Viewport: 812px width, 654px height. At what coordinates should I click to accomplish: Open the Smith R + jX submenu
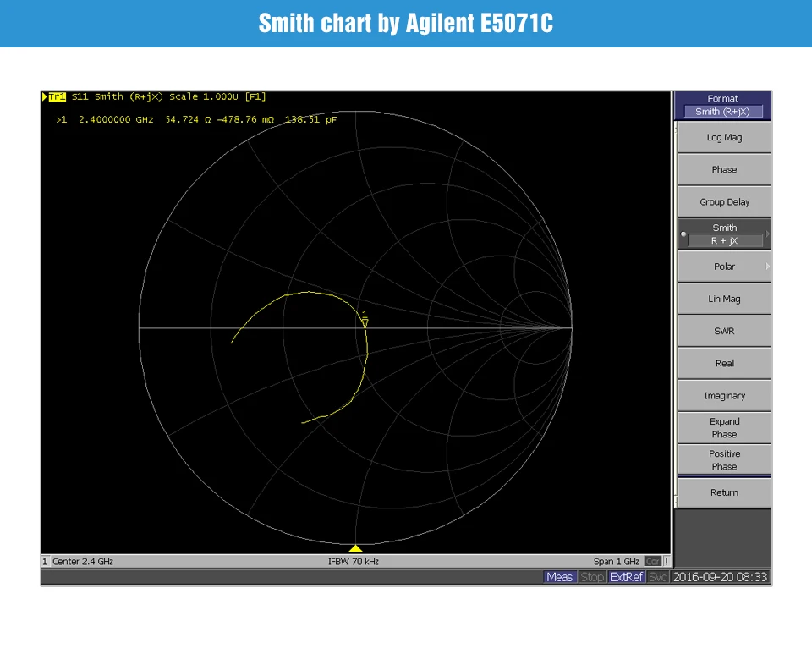pyautogui.click(x=724, y=234)
